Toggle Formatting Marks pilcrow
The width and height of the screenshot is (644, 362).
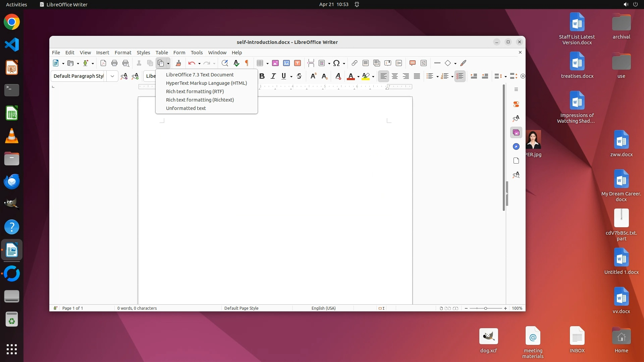[x=247, y=63]
